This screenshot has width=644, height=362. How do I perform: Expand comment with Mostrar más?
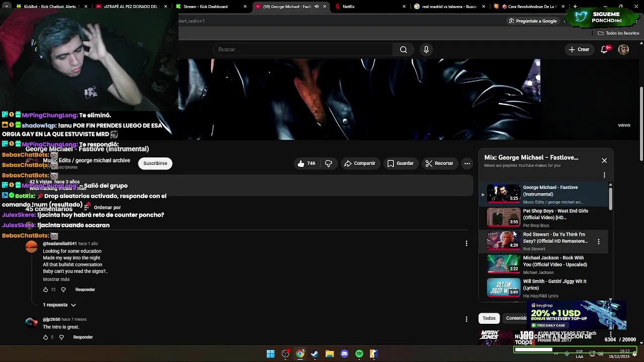coord(56,279)
